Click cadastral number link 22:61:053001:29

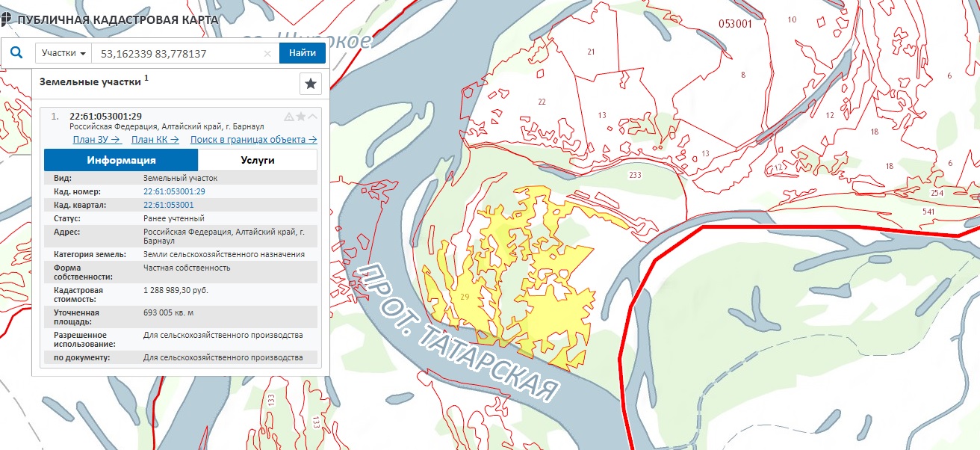point(174,192)
